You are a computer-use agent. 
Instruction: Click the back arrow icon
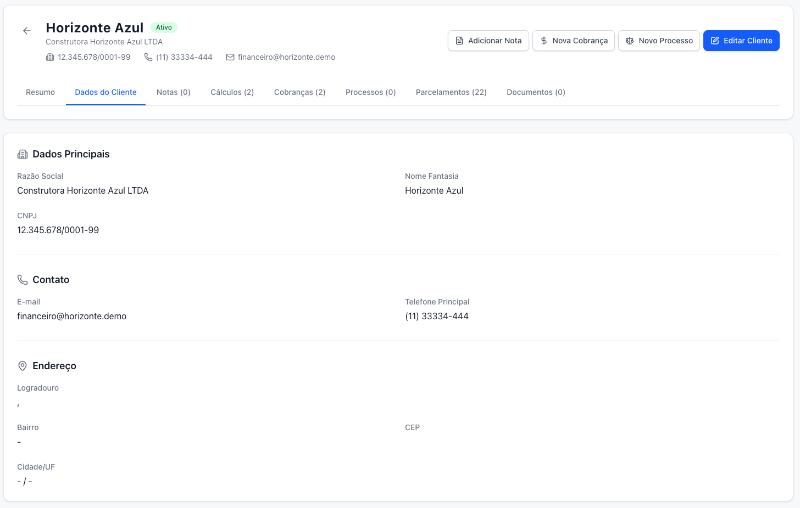(27, 31)
